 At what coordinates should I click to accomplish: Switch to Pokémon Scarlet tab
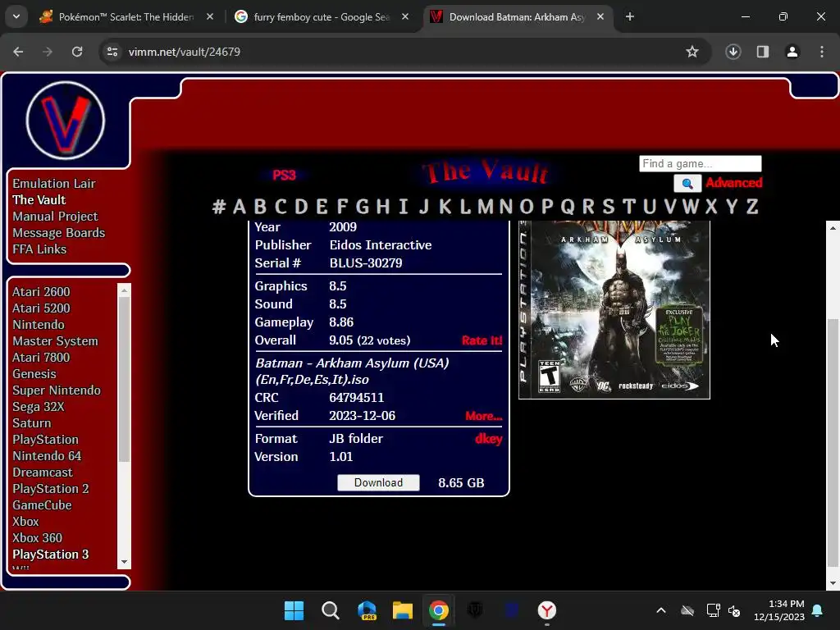click(x=126, y=16)
